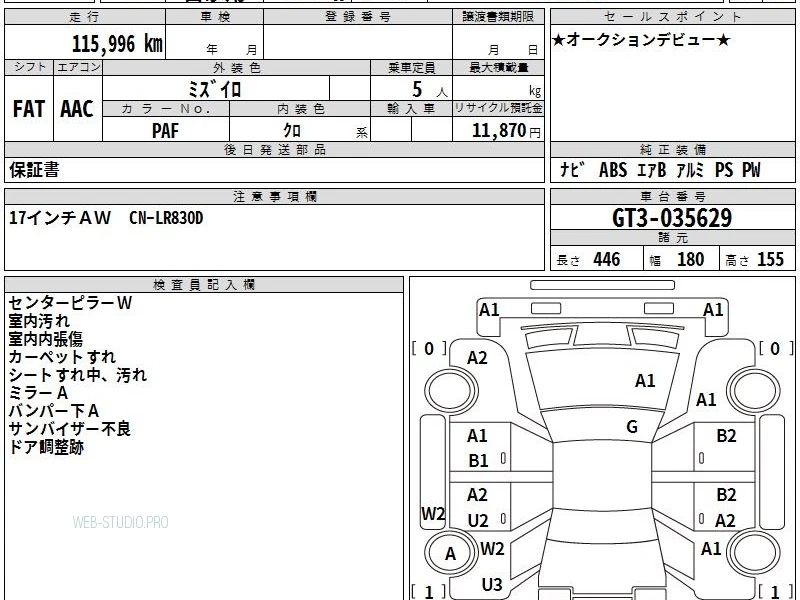Click the 車台番号 header
The image size is (800, 600).
coord(672,196)
